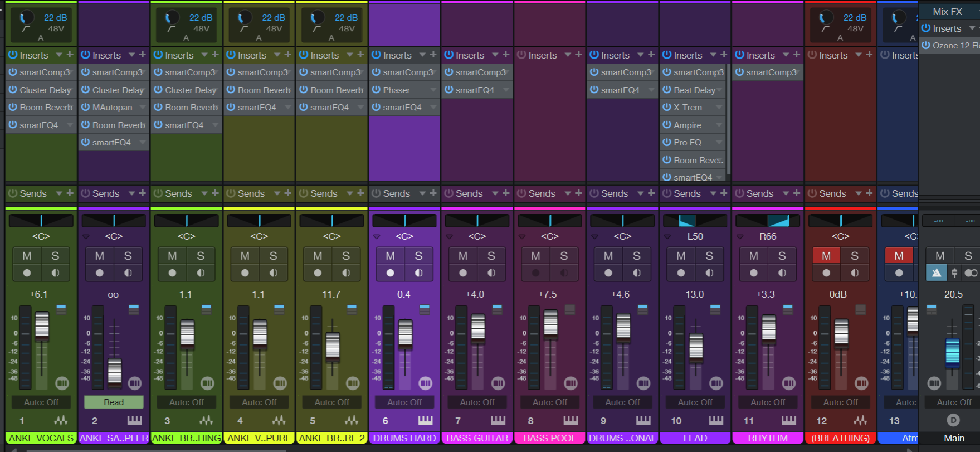Expand the Sends dropdown on channel 3
Screen dimensions: 980x452
tap(204, 193)
